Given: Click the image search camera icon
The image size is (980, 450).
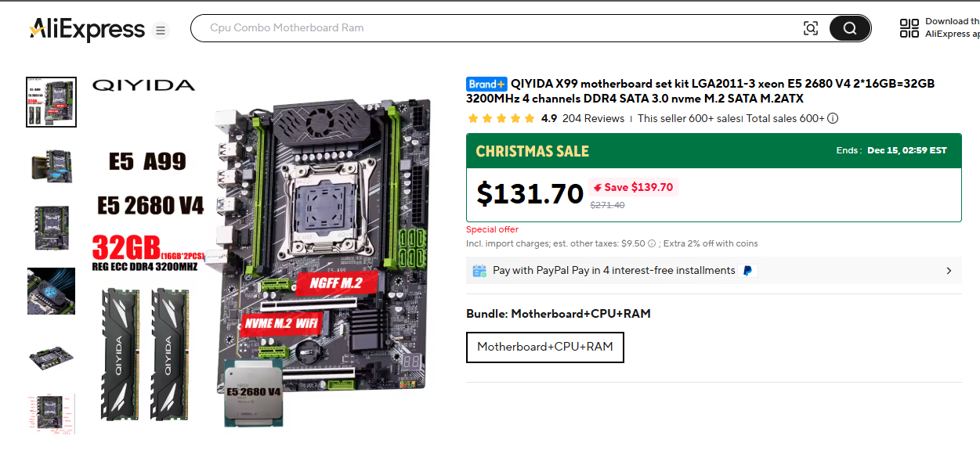Looking at the screenshot, I should click(811, 29).
